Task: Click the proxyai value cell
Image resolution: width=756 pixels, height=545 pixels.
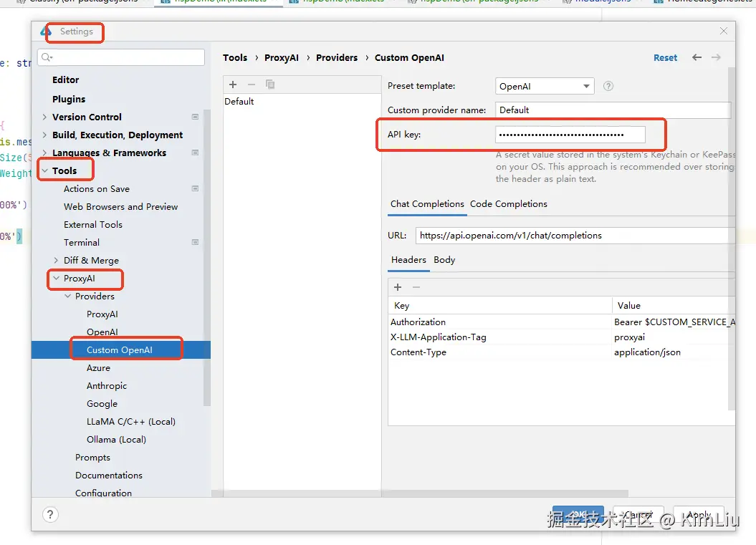Action: (674, 337)
